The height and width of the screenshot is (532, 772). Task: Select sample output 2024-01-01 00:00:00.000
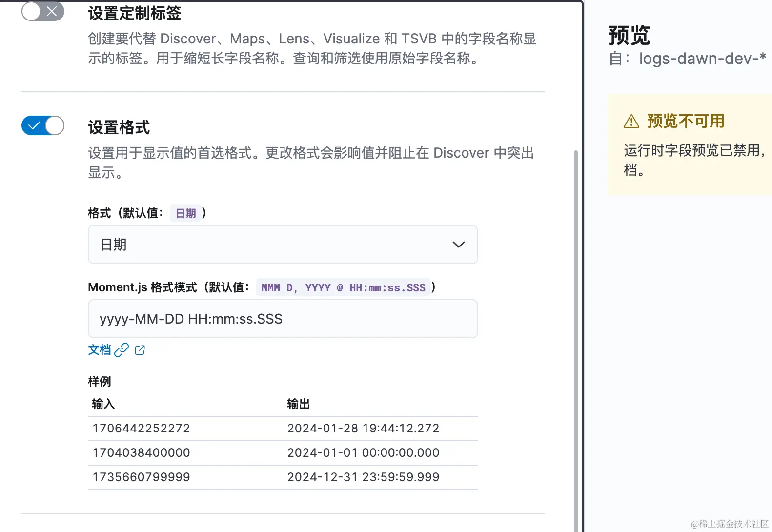[364, 452]
